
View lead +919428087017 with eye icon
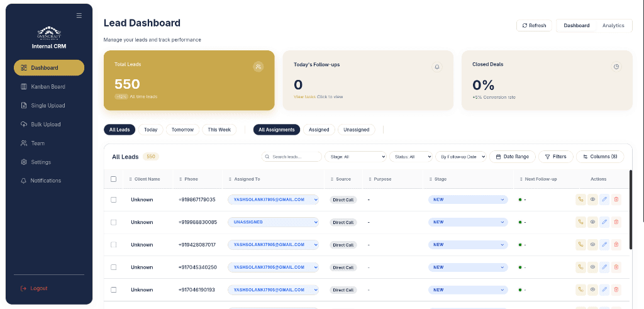coord(592,244)
